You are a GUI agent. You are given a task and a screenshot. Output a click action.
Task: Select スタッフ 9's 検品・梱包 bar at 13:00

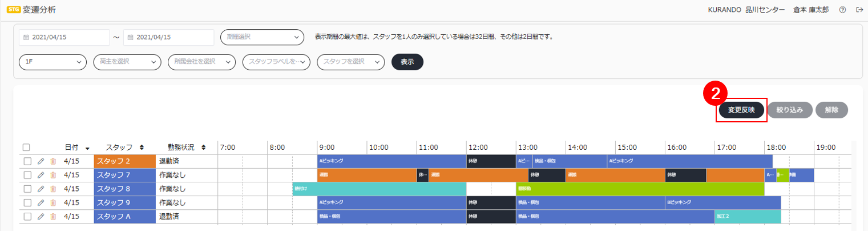coord(591,202)
